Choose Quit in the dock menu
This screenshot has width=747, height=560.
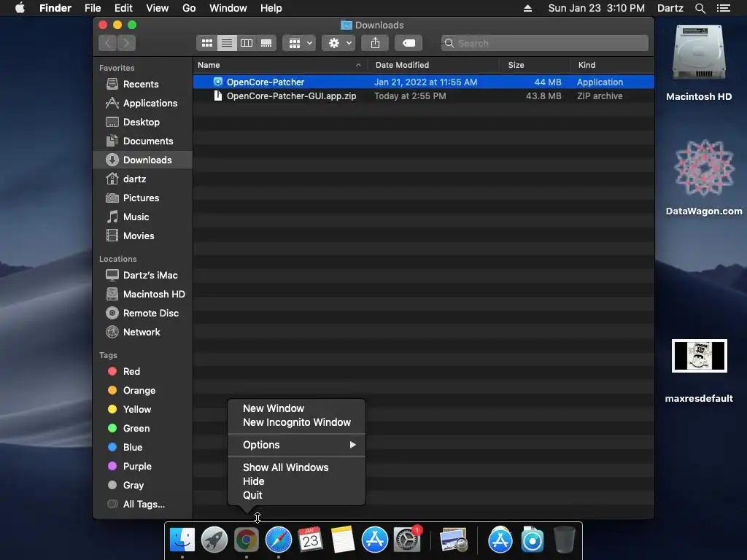point(296,495)
